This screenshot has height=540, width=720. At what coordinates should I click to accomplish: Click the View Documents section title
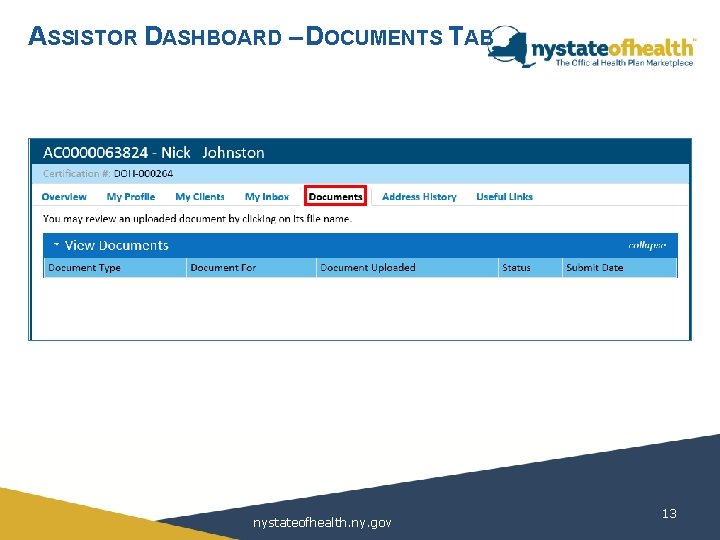(x=117, y=245)
